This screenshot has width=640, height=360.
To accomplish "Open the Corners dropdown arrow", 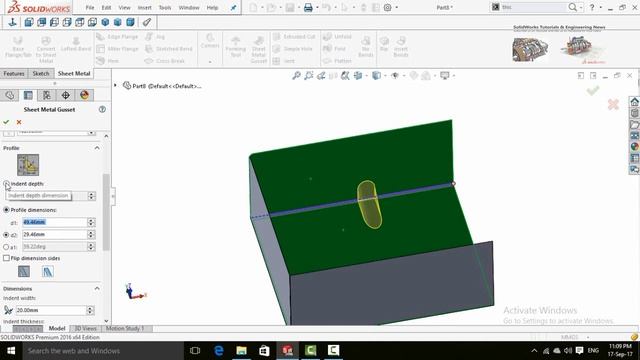I will pyautogui.click(x=210, y=62).
